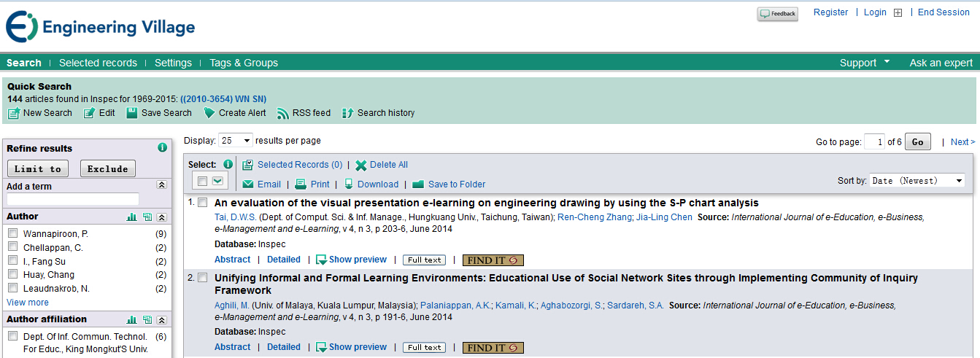
Task: Open the (2010-3654) WN SN query link
Action: (223, 98)
